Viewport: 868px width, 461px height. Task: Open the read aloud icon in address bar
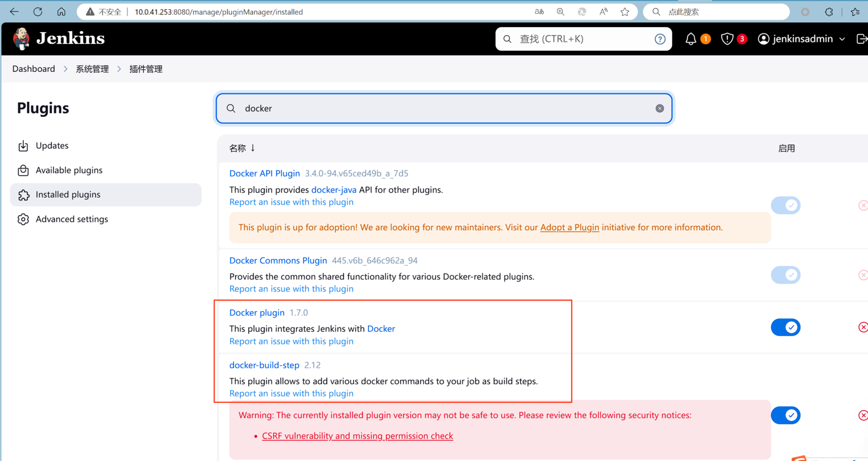coord(603,11)
